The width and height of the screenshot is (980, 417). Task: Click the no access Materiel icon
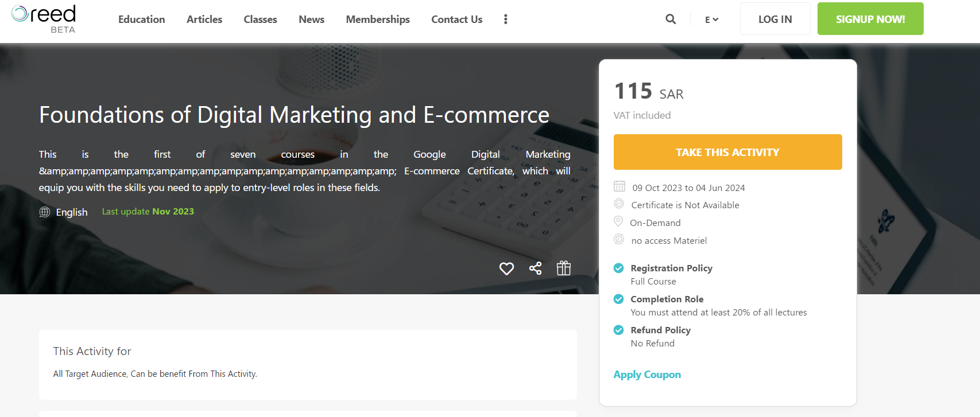pyautogui.click(x=619, y=239)
